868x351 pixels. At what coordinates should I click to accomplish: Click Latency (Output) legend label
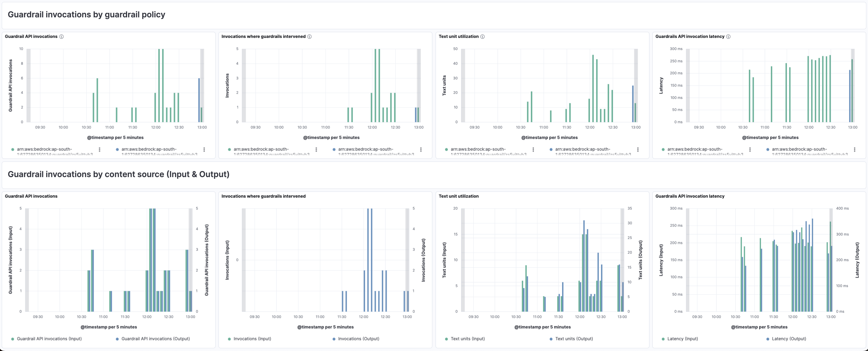[x=789, y=339]
